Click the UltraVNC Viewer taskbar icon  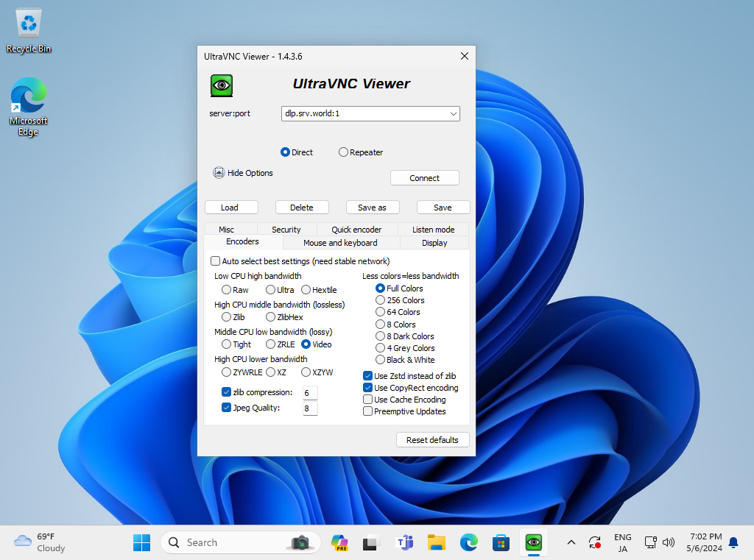533,542
